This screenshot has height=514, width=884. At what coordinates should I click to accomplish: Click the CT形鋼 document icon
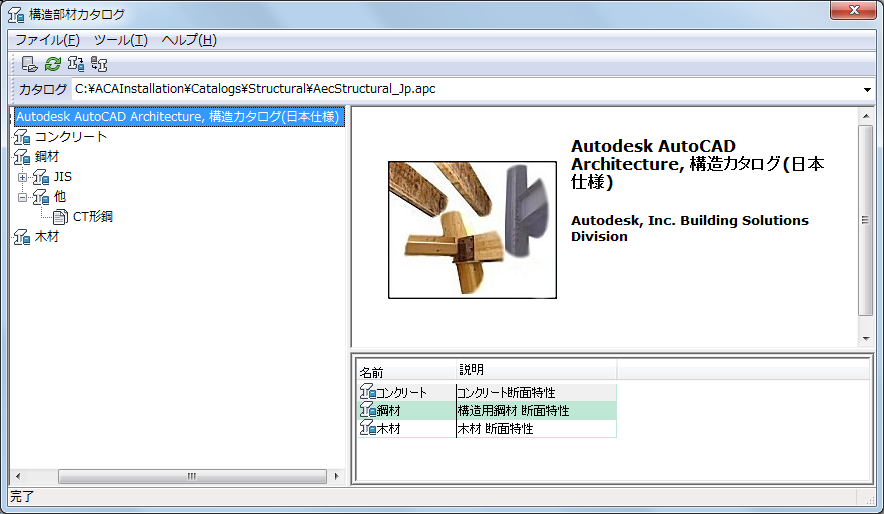pyautogui.click(x=60, y=216)
